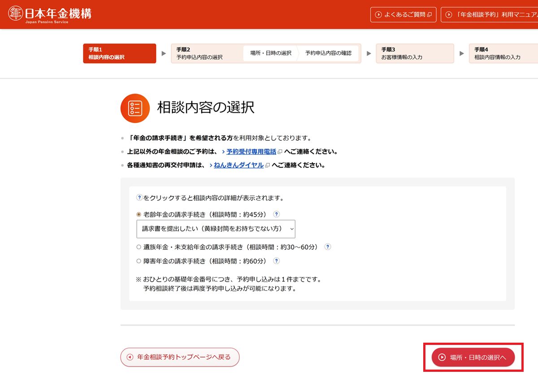
Task: Open the 請求書を提出したい dropdown
Action: click(x=216, y=229)
